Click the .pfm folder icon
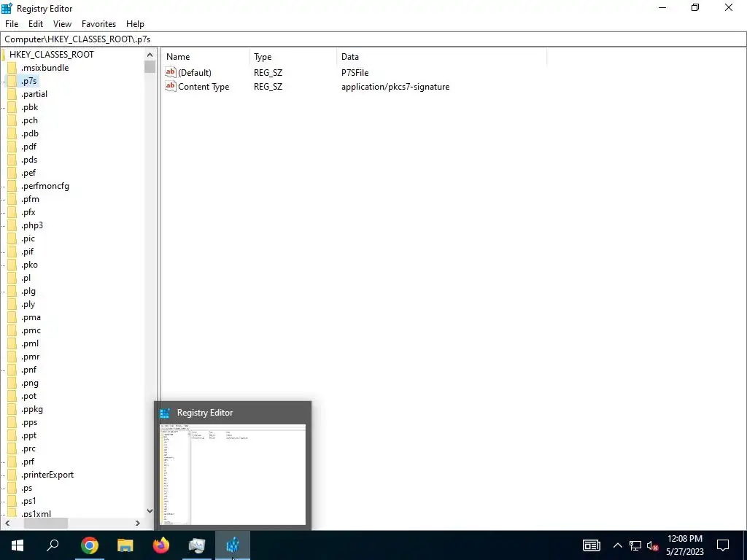 (x=12, y=199)
